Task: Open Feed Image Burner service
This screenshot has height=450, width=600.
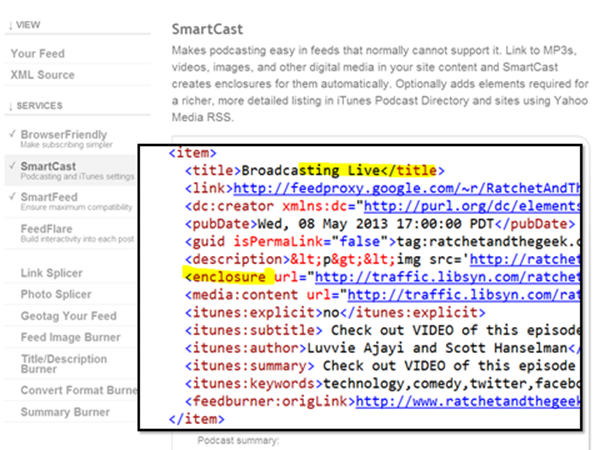Action: (70, 337)
